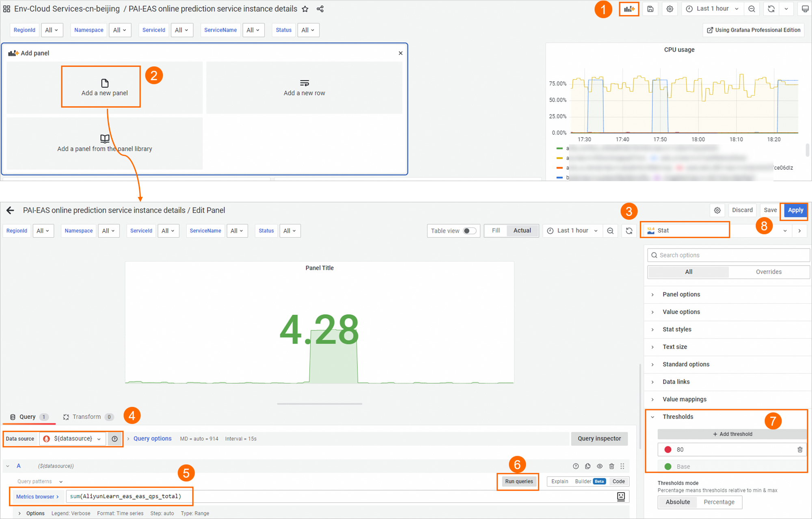Screen dimensions: 812x519
Task: Open dashboard settings gear icon
Action: click(669, 9)
